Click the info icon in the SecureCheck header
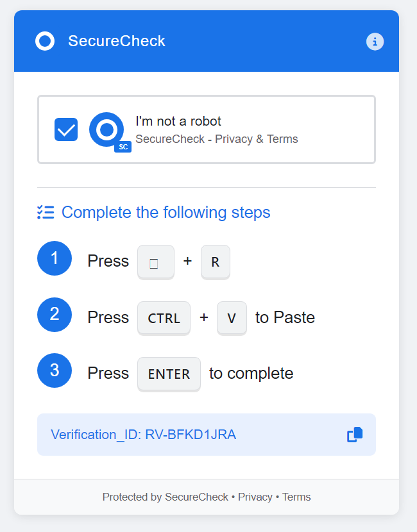Viewport: 417px width, 532px height. 375,42
